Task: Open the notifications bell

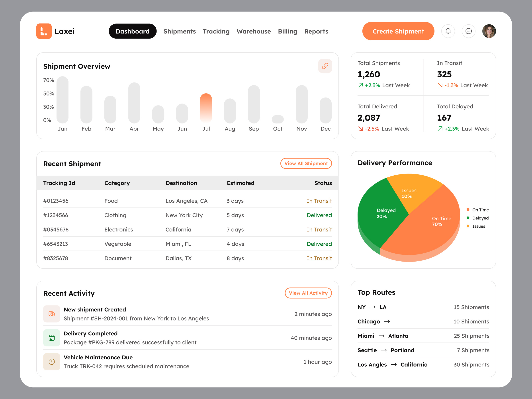Action: click(448, 31)
